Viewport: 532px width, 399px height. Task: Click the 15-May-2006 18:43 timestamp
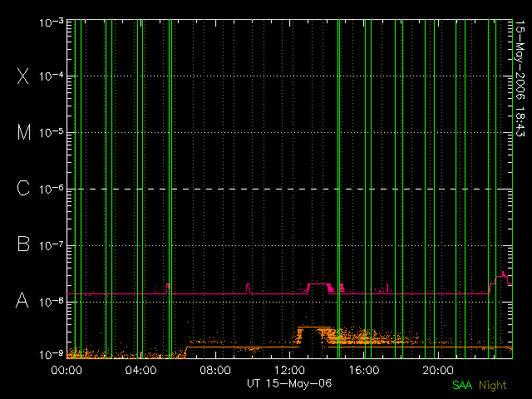click(520, 79)
